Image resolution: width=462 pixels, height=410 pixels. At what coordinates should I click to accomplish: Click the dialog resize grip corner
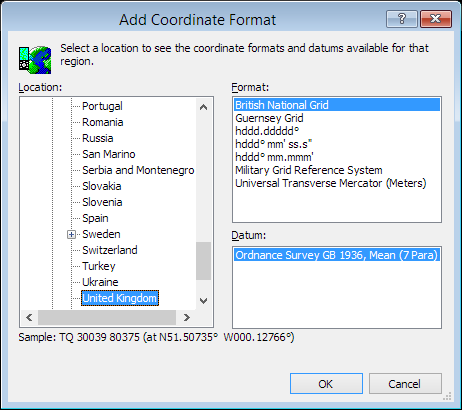tap(447, 396)
